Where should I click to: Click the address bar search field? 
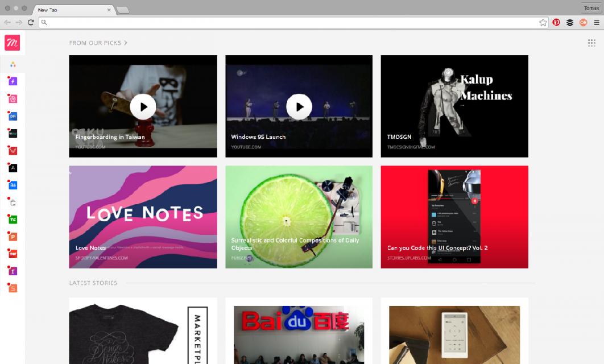284,23
